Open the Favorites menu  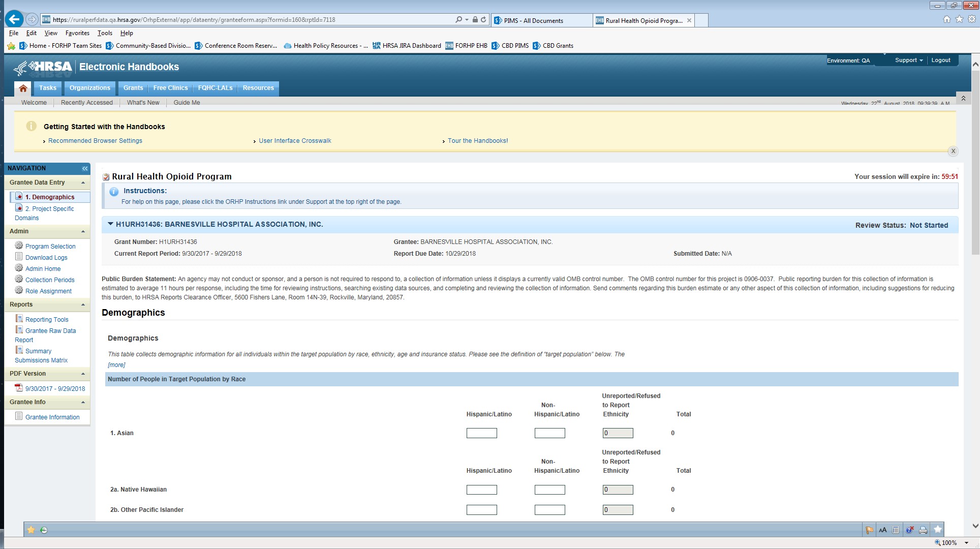click(x=77, y=33)
